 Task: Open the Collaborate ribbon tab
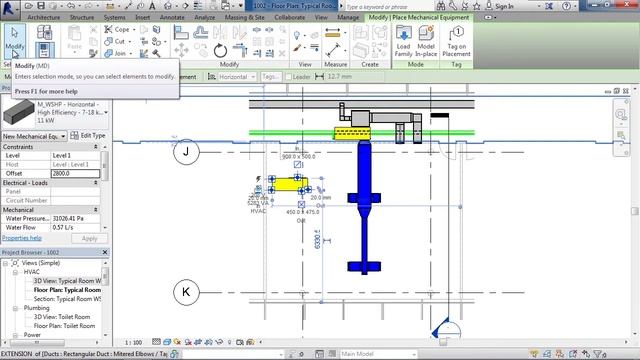point(289,18)
